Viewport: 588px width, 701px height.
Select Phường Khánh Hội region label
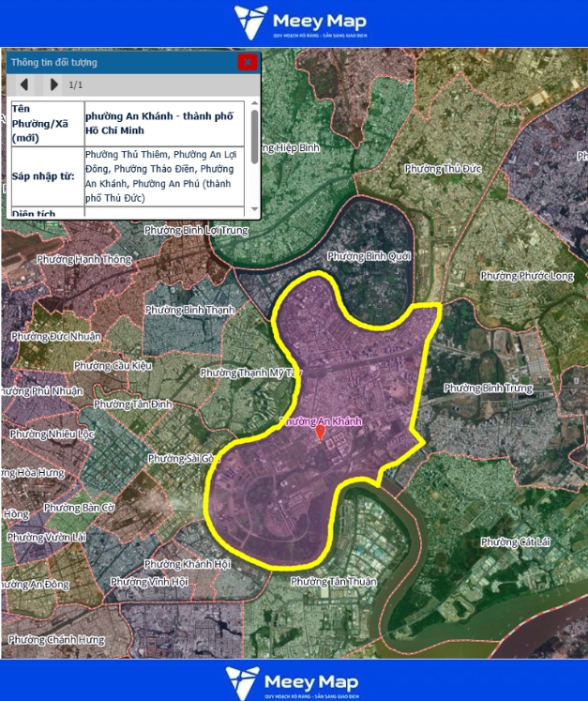tap(188, 564)
